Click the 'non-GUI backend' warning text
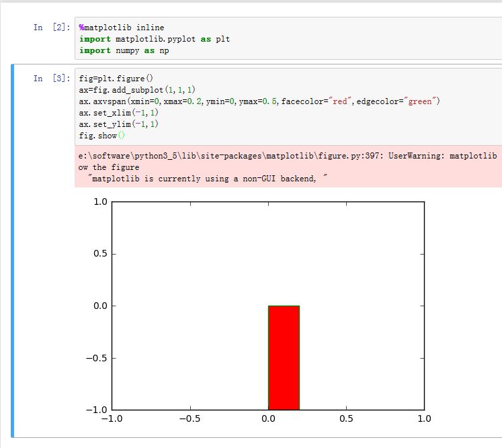502x448 pixels. click(279, 179)
